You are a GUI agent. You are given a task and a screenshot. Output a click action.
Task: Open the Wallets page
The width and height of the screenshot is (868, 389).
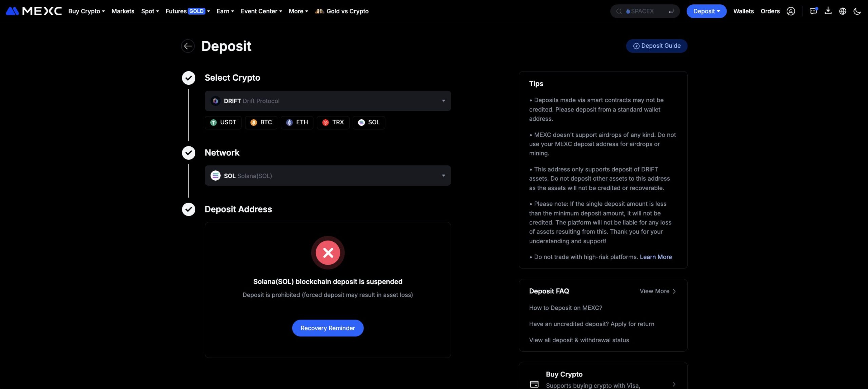743,11
